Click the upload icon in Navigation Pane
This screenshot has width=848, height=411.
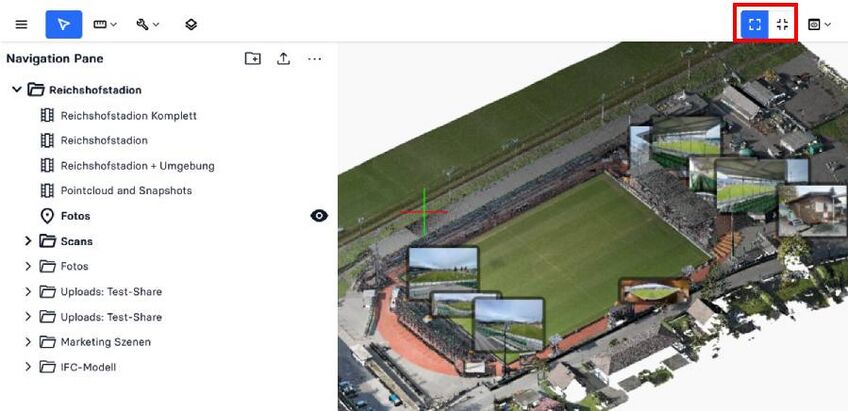point(284,59)
